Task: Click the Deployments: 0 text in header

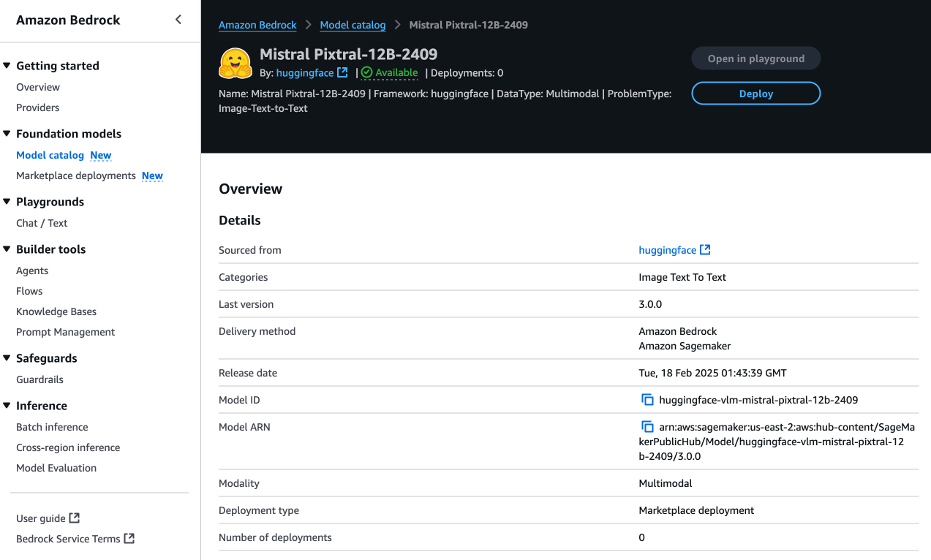Action: (467, 72)
